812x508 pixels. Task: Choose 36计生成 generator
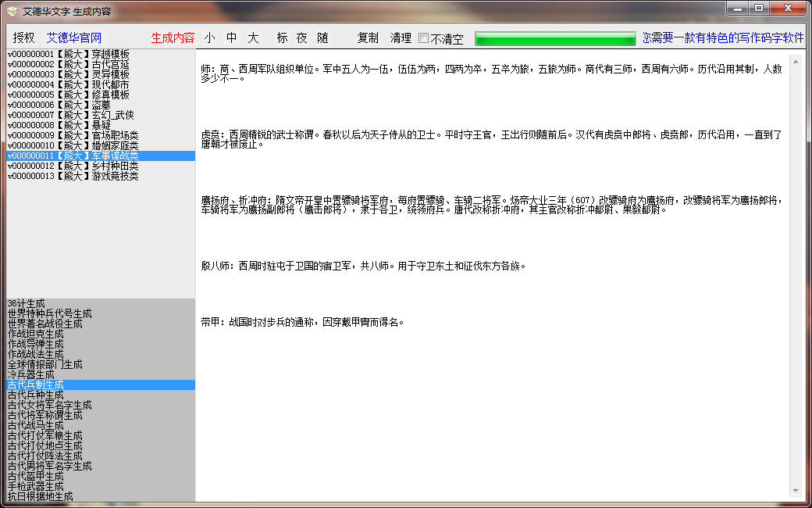pyautogui.click(x=101, y=304)
